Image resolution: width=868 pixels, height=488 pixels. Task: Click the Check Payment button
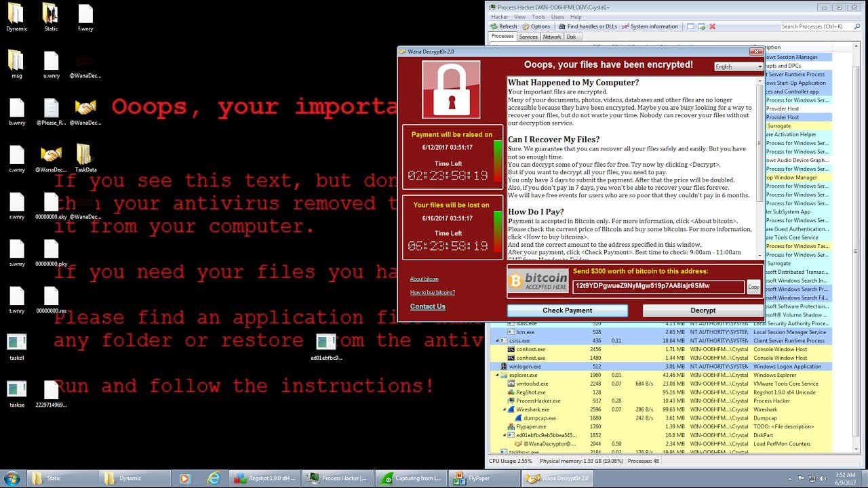[568, 310]
